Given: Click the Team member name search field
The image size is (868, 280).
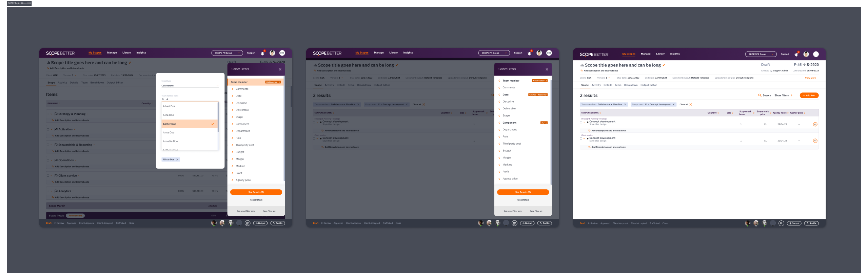Looking at the screenshot, I should click(x=190, y=99).
